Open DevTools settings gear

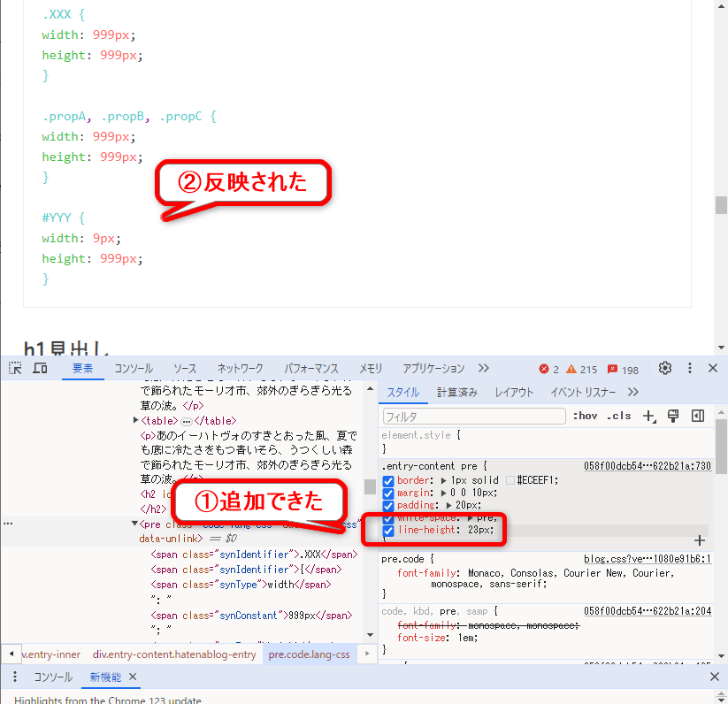pos(665,368)
